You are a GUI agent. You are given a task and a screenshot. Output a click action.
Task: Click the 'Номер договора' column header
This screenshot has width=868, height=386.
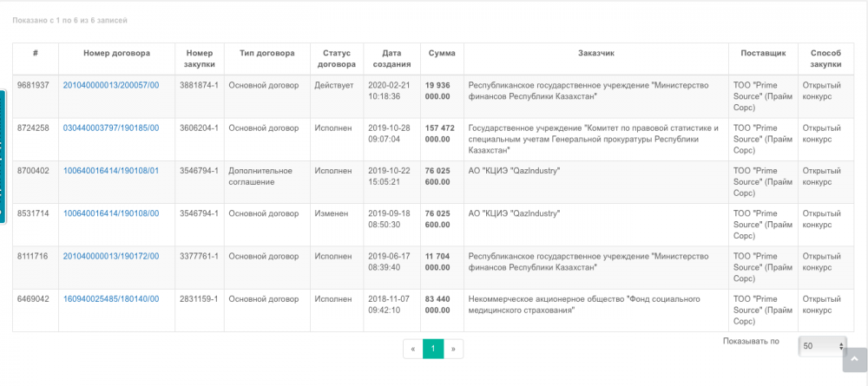click(x=116, y=53)
